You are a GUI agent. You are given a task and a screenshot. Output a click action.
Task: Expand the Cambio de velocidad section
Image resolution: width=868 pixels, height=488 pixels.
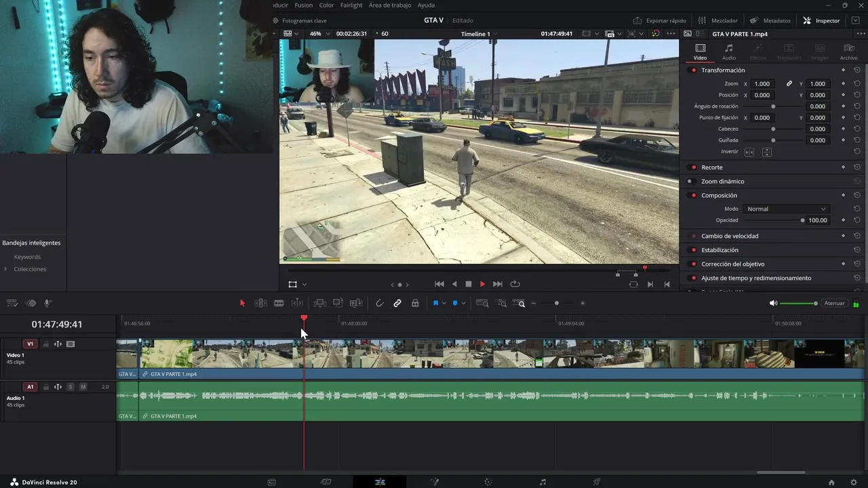pos(730,236)
